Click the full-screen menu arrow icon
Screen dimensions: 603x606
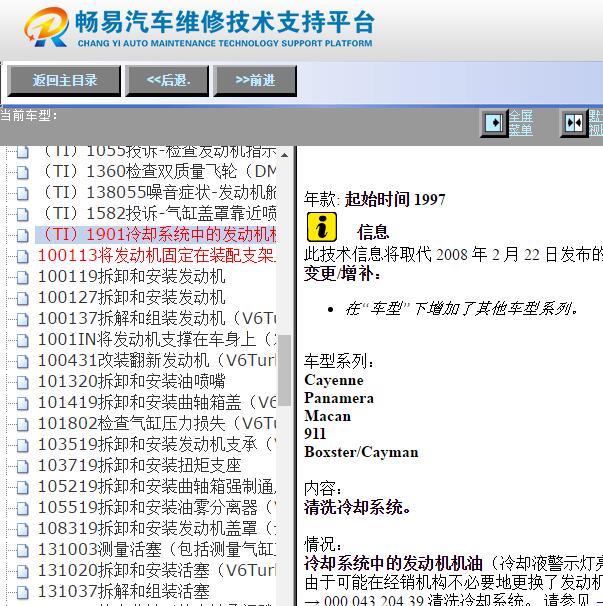494,123
